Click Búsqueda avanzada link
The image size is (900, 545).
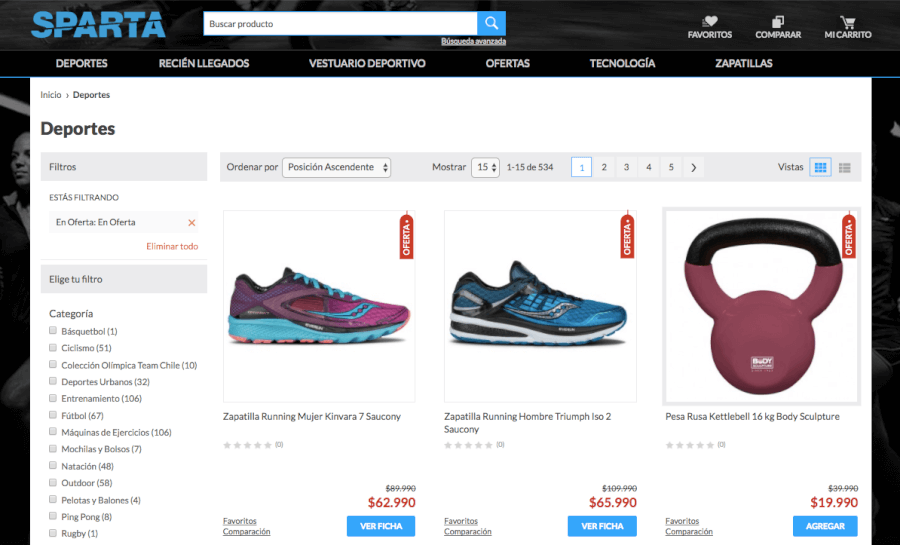click(474, 41)
